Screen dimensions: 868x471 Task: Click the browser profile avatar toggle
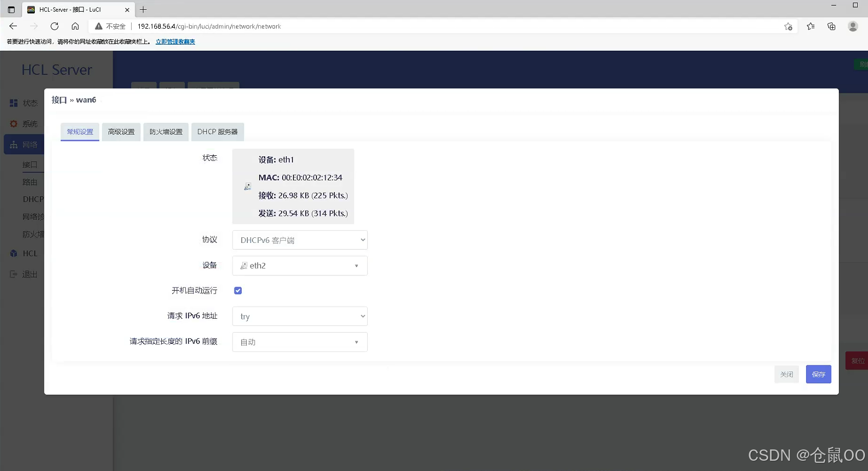[853, 26]
